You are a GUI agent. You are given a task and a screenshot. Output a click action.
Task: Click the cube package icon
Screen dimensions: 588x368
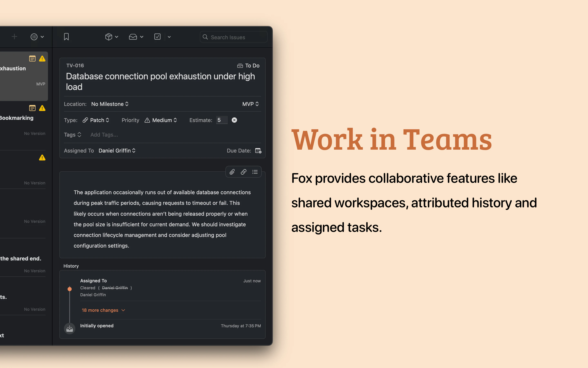coord(109,37)
